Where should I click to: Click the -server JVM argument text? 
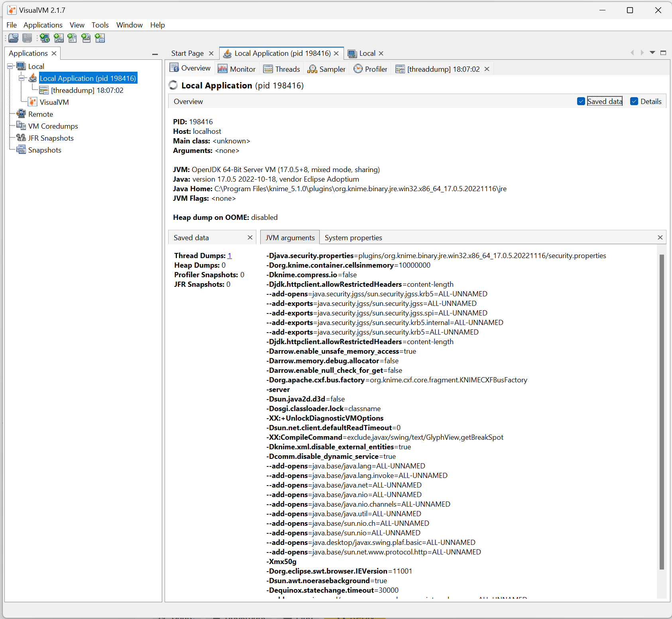tap(278, 390)
